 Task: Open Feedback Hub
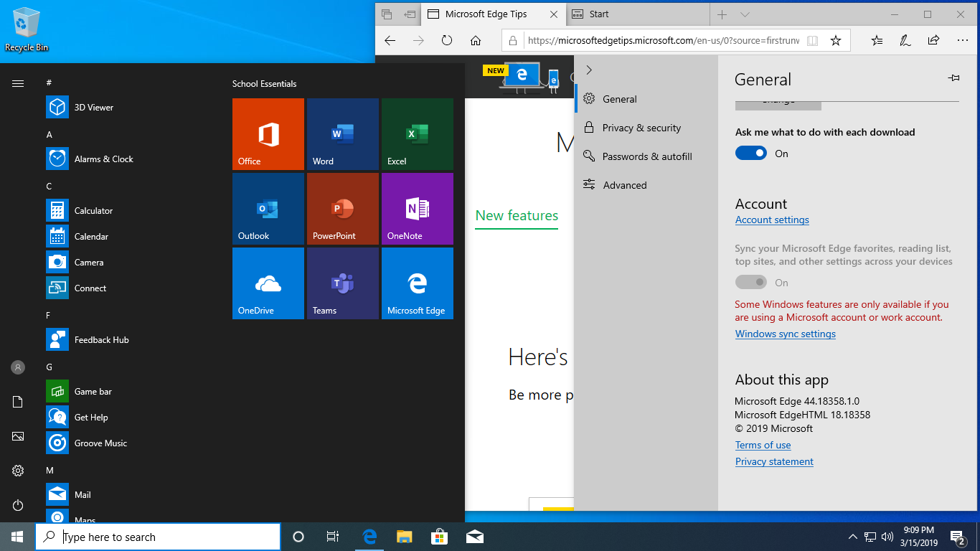pos(129,340)
